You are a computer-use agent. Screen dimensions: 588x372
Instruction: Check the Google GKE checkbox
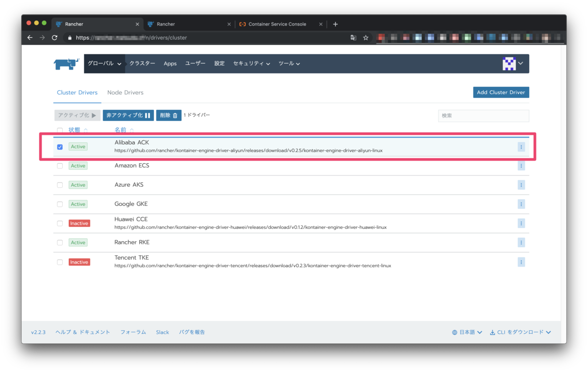tap(60, 204)
